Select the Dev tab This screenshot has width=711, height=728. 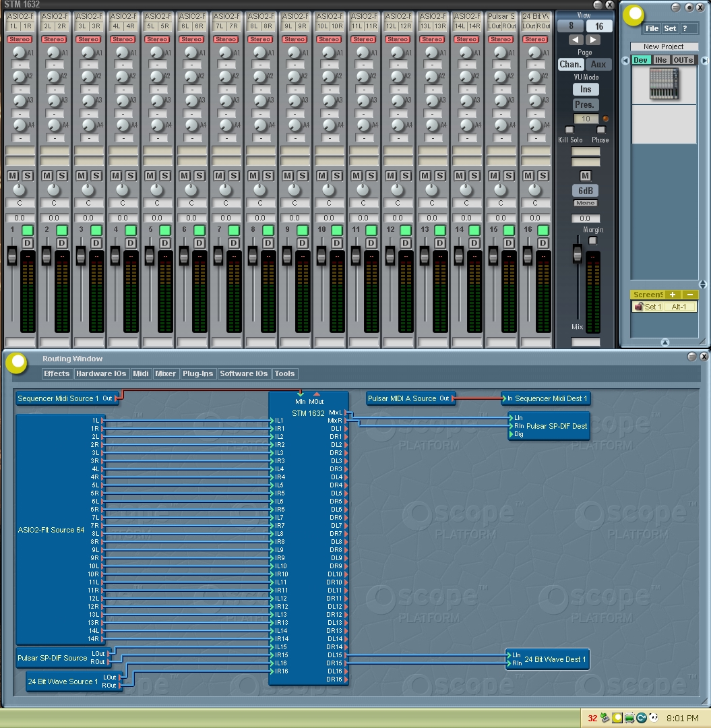[641, 60]
